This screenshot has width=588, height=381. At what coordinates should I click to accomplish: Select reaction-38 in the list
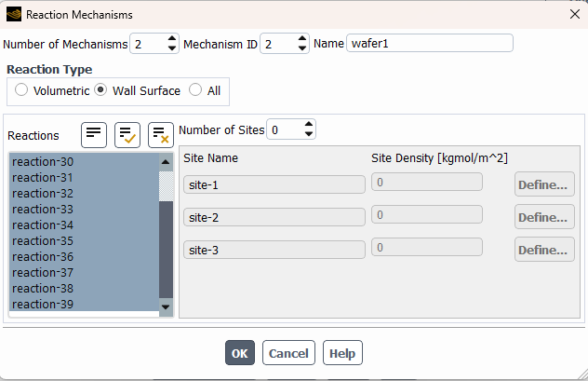84,288
